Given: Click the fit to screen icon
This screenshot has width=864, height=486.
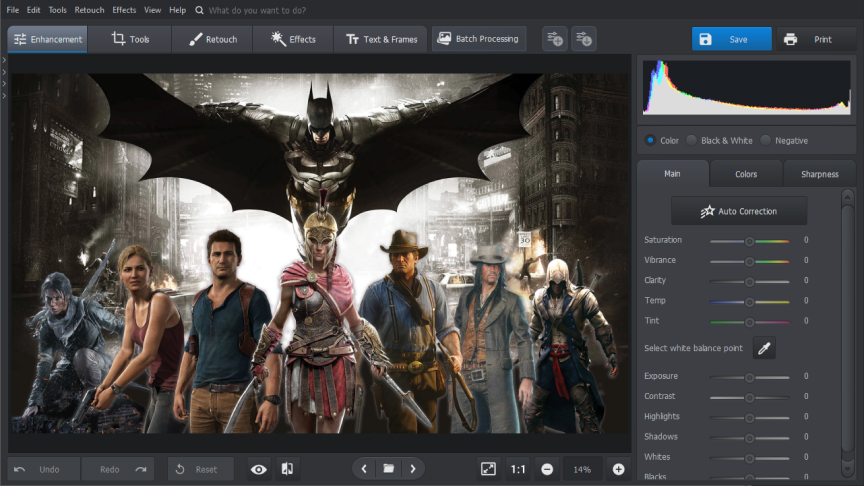Looking at the screenshot, I should coord(488,469).
